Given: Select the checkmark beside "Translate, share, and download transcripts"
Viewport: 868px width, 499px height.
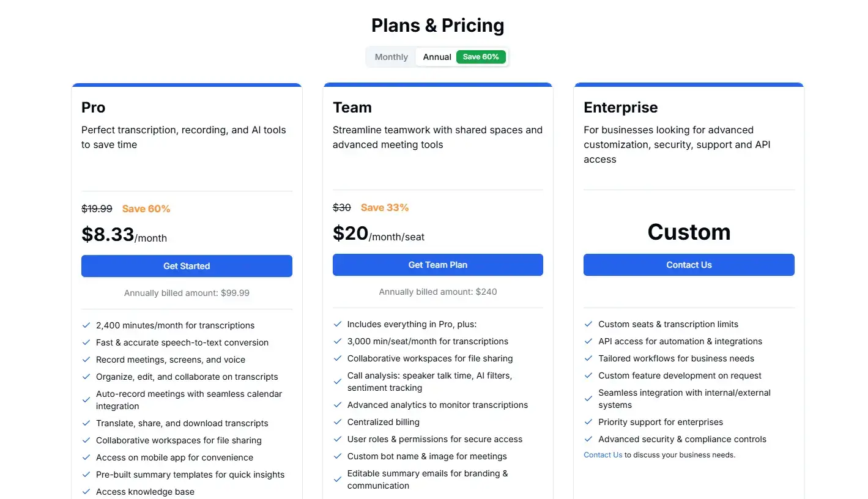Looking at the screenshot, I should click(x=86, y=423).
